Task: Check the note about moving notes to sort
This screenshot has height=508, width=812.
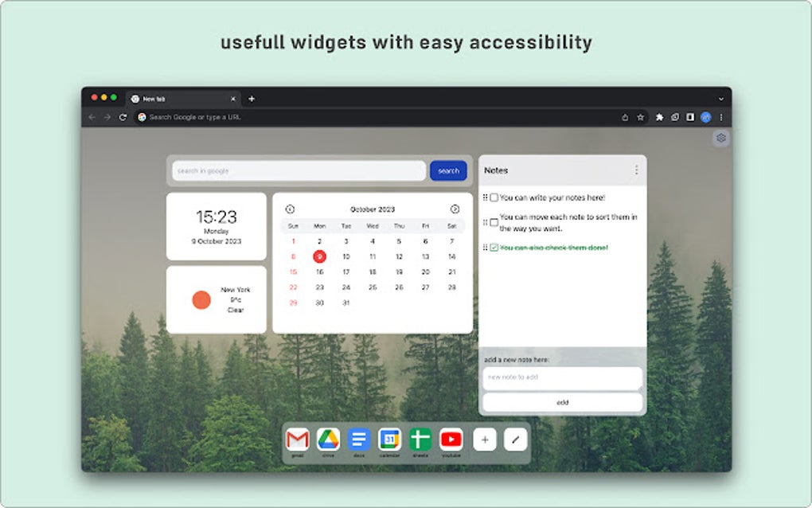Action: tap(492, 221)
